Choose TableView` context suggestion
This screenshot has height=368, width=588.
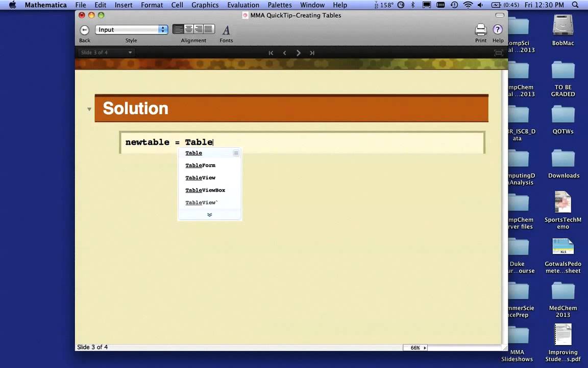pyautogui.click(x=202, y=202)
